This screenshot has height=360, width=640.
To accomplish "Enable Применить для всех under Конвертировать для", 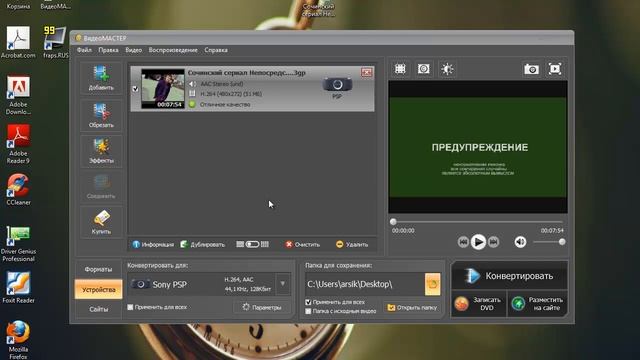I will pos(130,307).
